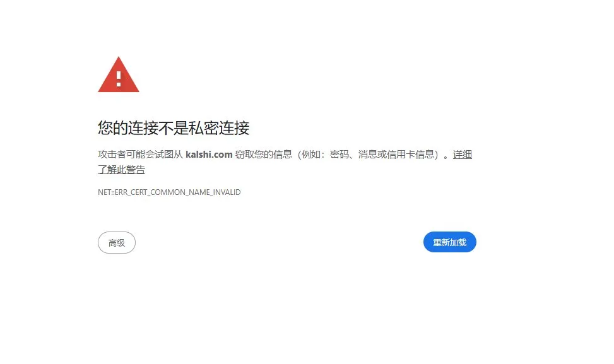Click the NET::ERR_CERT_COMMON_NAME_INVALID error code
The width and height of the screenshot is (614, 364).
click(x=169, y=192)
